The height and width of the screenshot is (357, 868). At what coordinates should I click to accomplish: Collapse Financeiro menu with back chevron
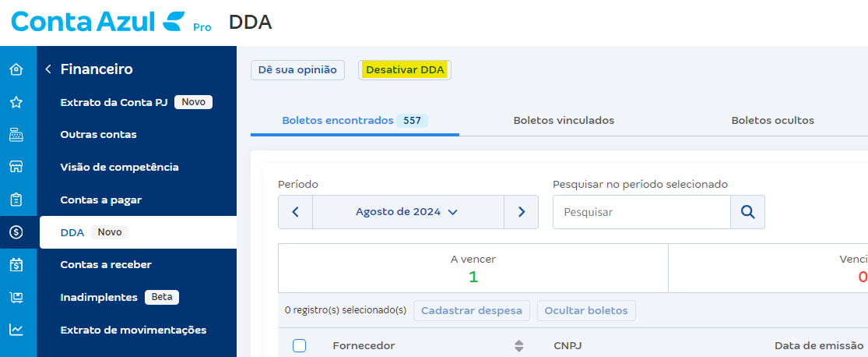tap(48, 69)
